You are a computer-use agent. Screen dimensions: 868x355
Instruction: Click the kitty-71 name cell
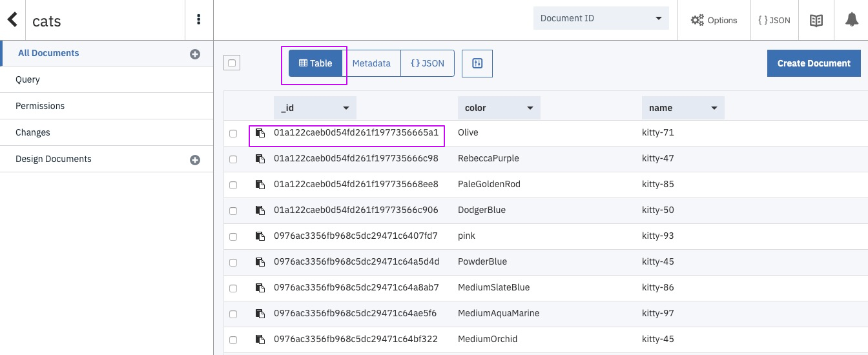pyautogui.click(x=658, y=132)
